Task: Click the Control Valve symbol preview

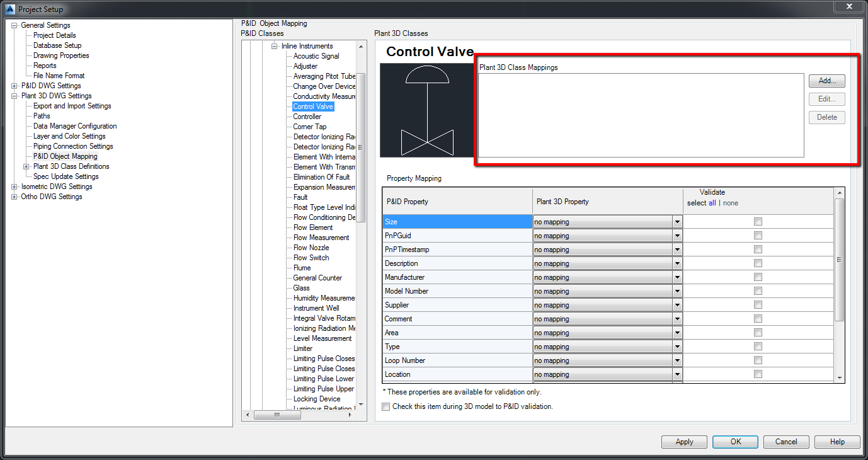Action: 427,110
